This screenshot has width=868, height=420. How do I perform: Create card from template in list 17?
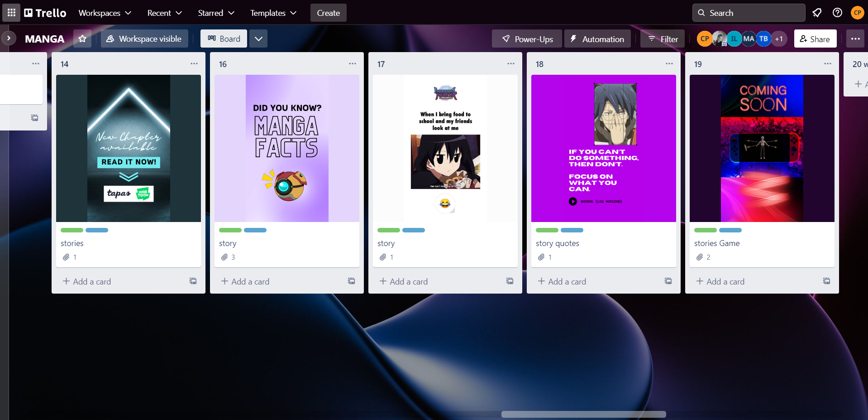tap(510, 281)
